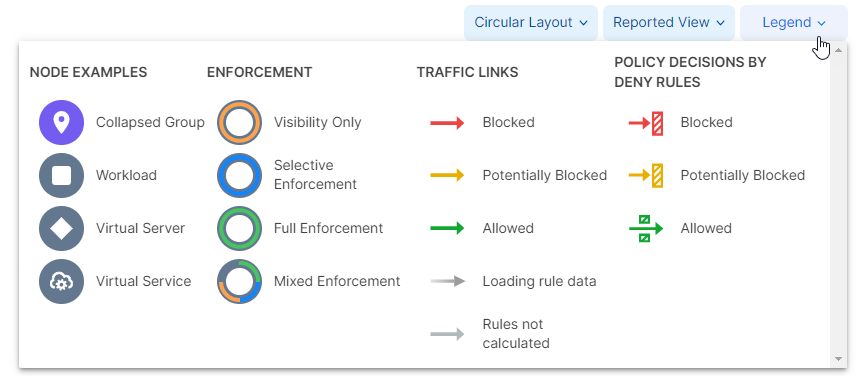Click the Mixed Enforcement multicolor ring icon
The image size is (860, 376).
(239, 281)
